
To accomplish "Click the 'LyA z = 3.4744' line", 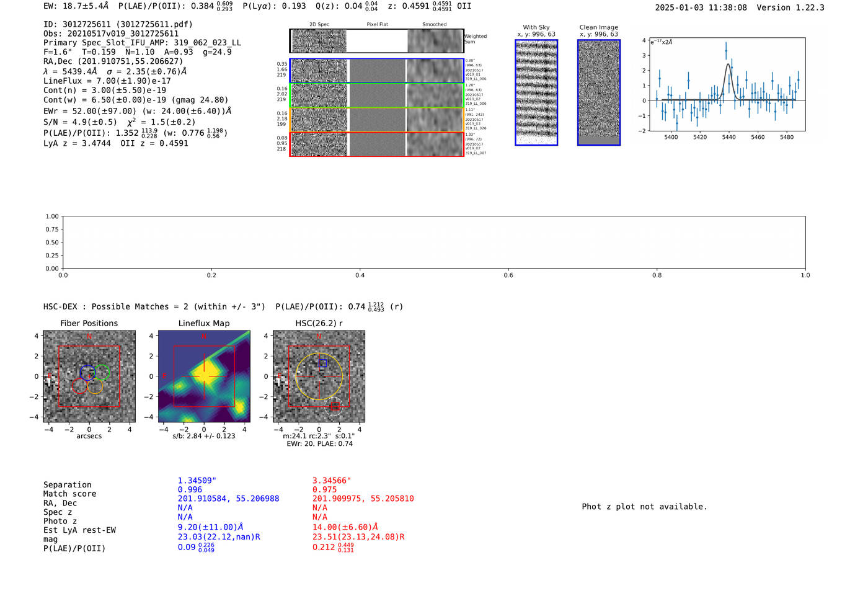I will tap(116, 144).
